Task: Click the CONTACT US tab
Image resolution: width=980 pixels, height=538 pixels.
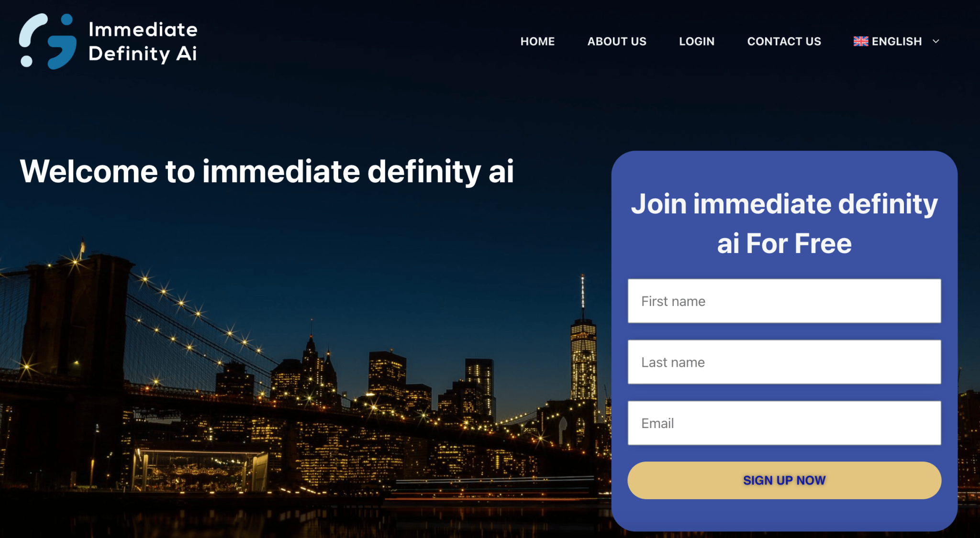Action: 784,41
